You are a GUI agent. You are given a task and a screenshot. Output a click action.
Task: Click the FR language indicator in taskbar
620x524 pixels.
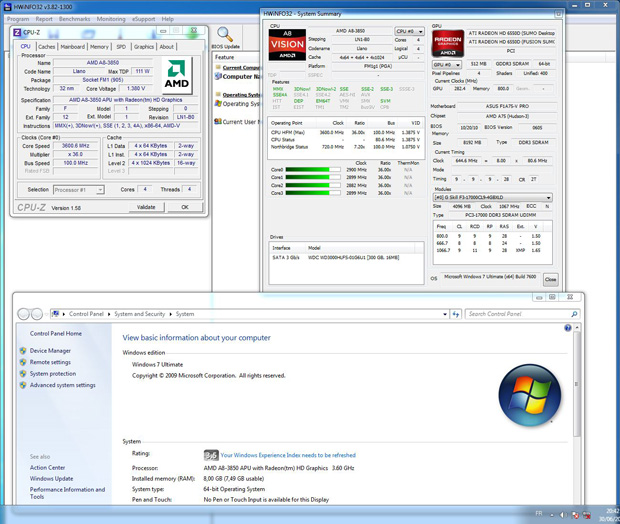click(539, 513)
